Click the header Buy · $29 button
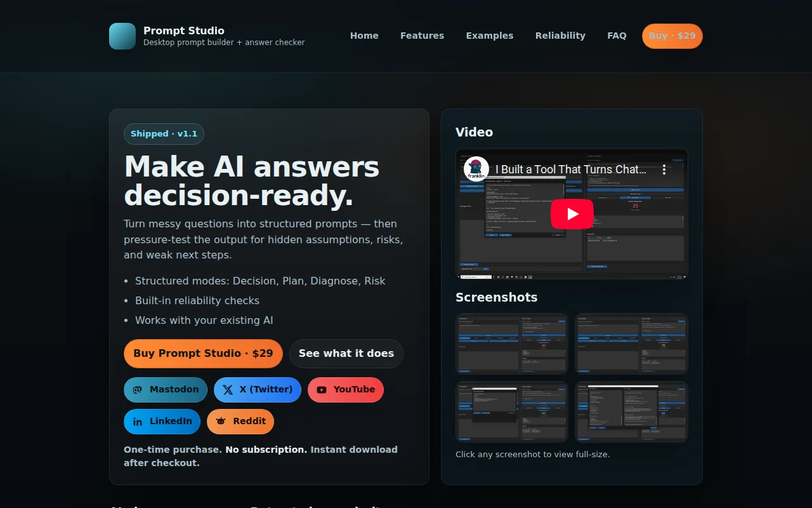The width and height of the screenshot is (812, 508). (x=672, y=36)
